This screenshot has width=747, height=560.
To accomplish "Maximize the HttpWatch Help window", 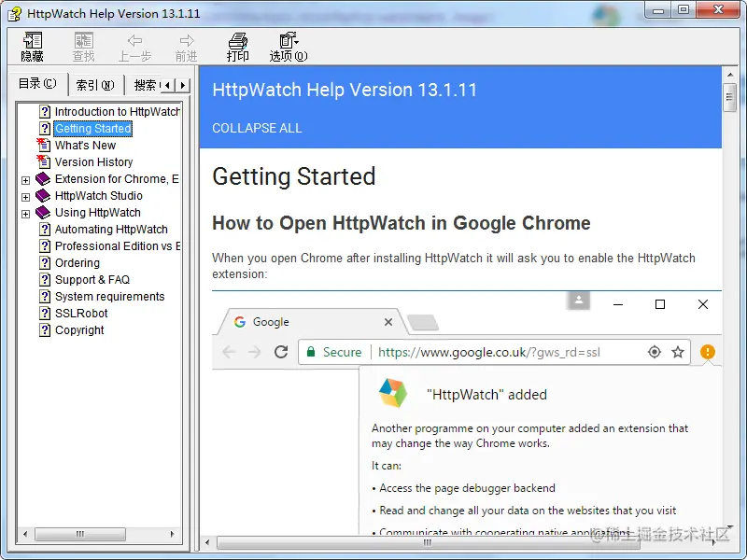I will point(684,10).
